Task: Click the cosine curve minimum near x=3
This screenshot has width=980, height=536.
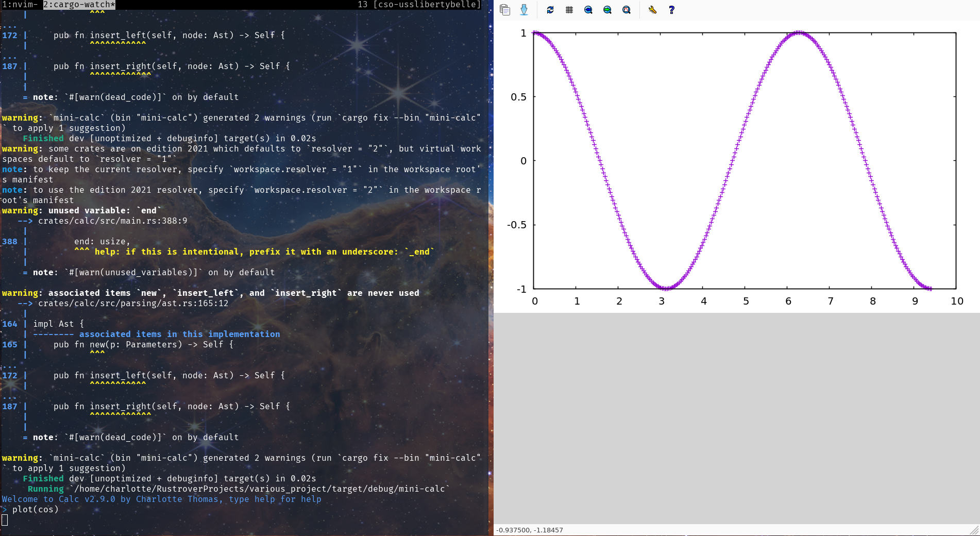Action: pyautogui.click(x=666, y=288)
